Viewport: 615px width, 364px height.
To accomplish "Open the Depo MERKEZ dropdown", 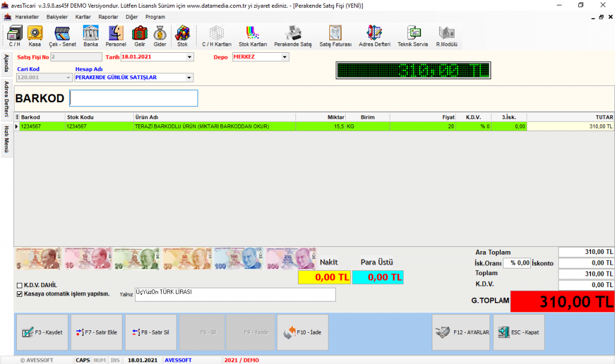I will pyautogui.click(x=285, y=58).
